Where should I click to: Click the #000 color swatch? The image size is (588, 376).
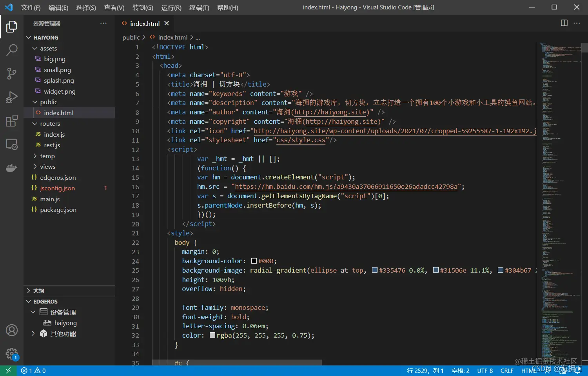click(254, 261)
